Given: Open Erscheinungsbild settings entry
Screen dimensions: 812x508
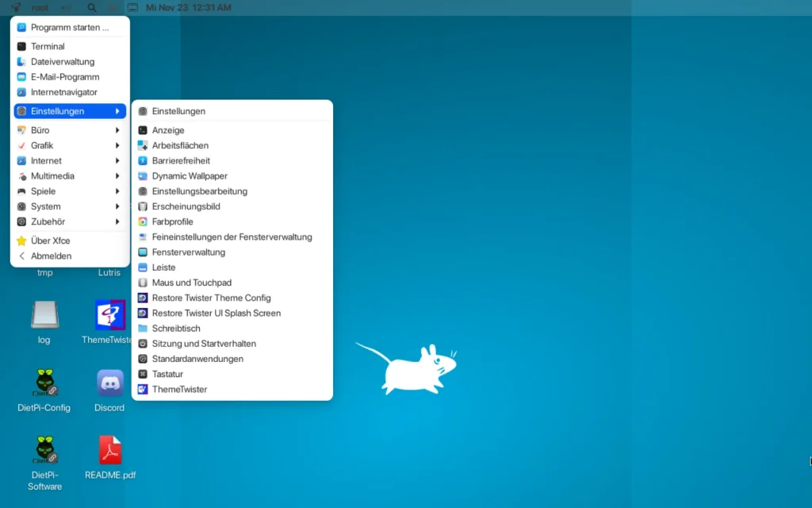Looking at the screenshot, I should 186,206.
